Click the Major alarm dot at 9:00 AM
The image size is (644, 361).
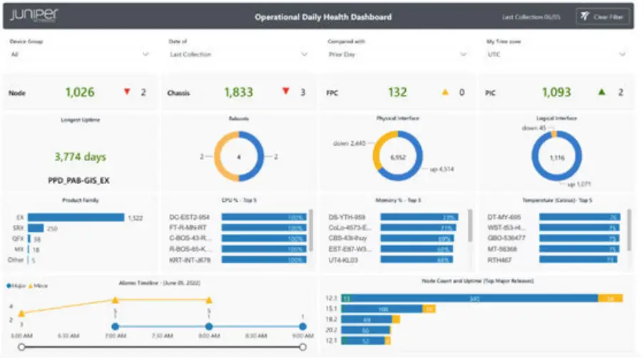(302, 327)
